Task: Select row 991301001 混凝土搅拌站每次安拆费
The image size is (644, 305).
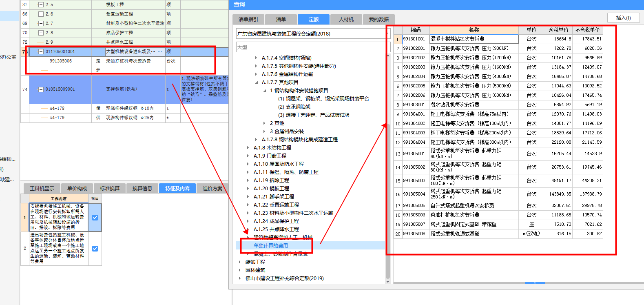Action: (x=498, y=39)
